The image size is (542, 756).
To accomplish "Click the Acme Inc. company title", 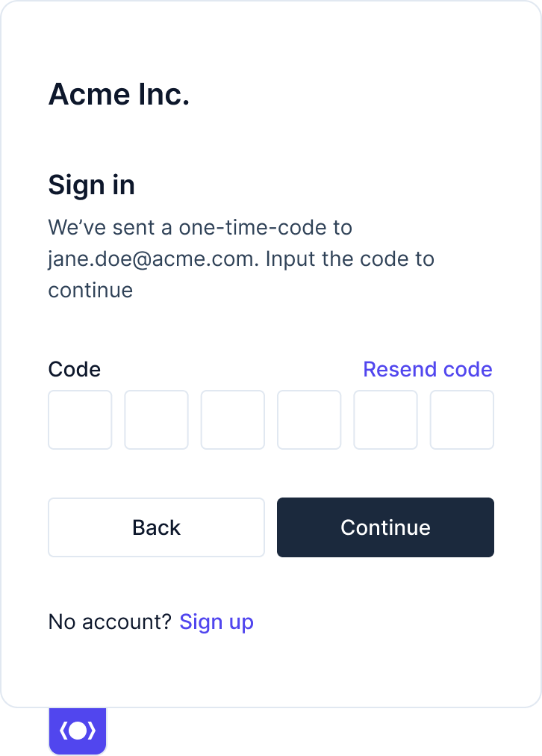I will pyautogui.click(x=119, y=94).
